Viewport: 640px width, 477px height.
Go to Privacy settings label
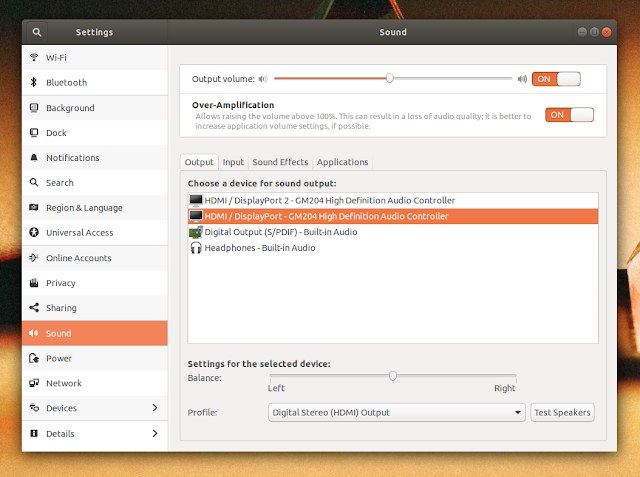[x=61, y=283]
